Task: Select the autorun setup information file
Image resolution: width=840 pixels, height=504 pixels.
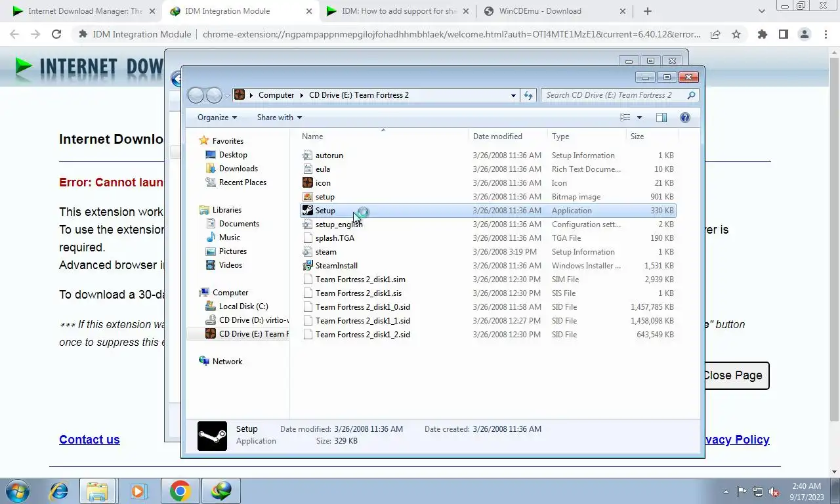Action: 488,156
